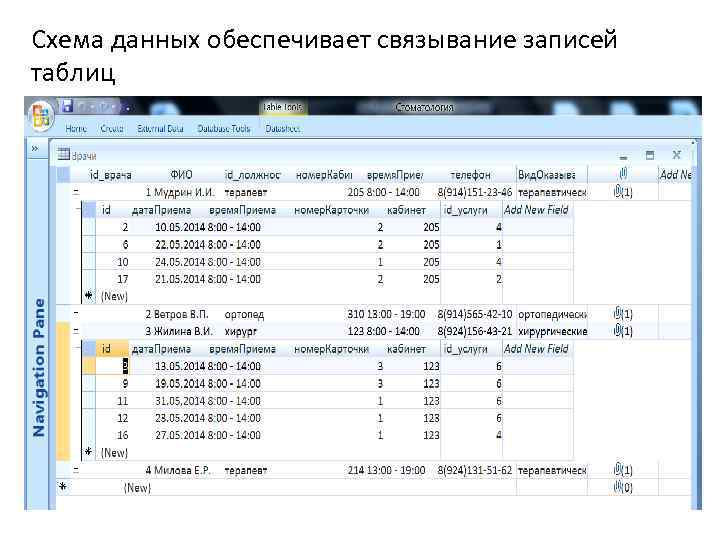Open attachment icon in Ветров В.П. row
This screenshot has height=540, width=720.
coord(623,314)
